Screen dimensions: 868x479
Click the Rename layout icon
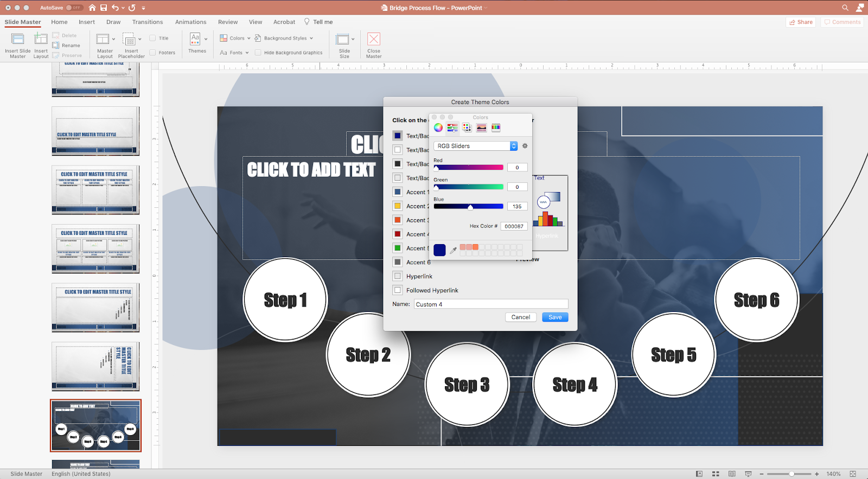56,46
